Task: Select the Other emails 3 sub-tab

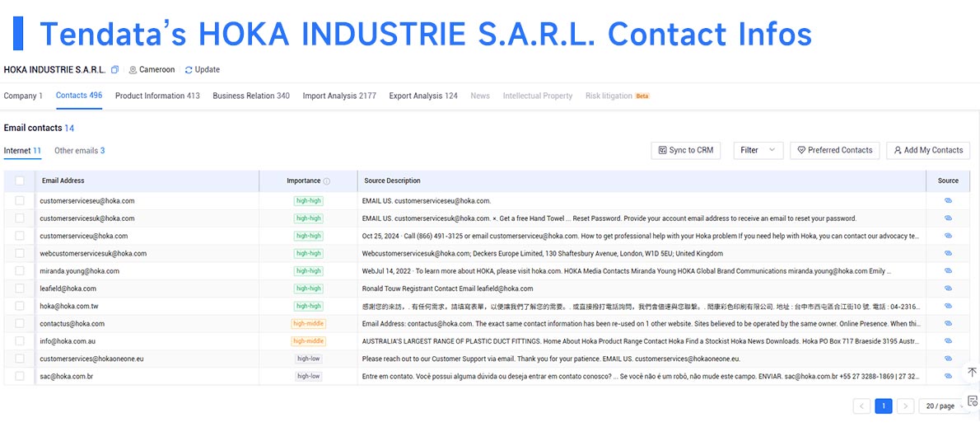Action: pos(79,151)
